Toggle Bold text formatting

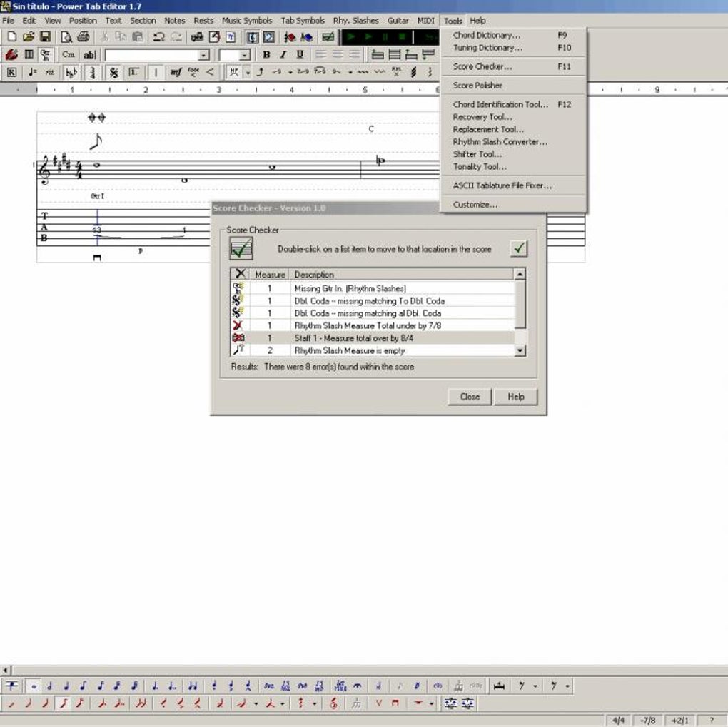pos(266,55)
